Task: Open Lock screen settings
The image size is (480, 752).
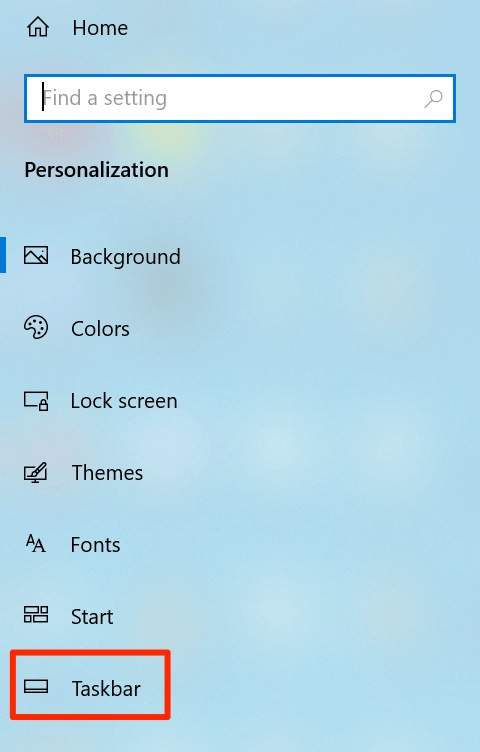Action: (124, 401)
